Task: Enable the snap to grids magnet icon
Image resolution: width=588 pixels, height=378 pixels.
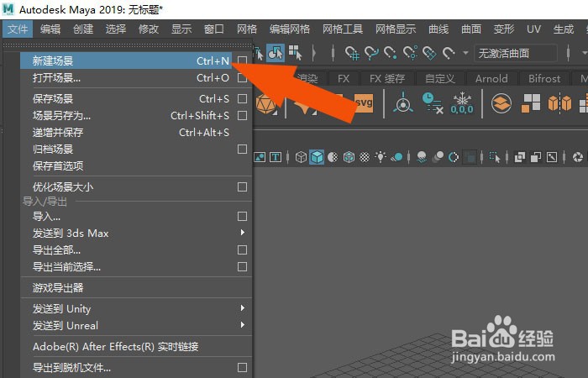Action: [352, 53]
